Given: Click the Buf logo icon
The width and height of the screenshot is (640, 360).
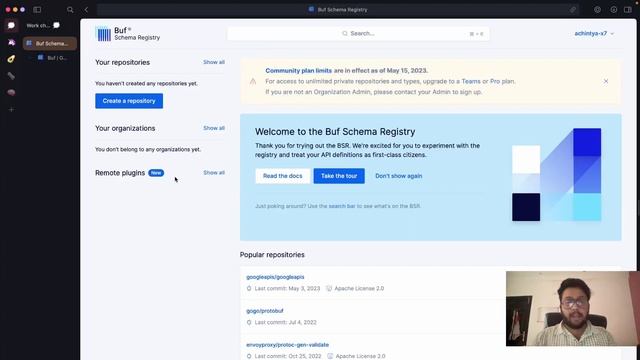Looking at the screenshot, I should tap(103, 34).
